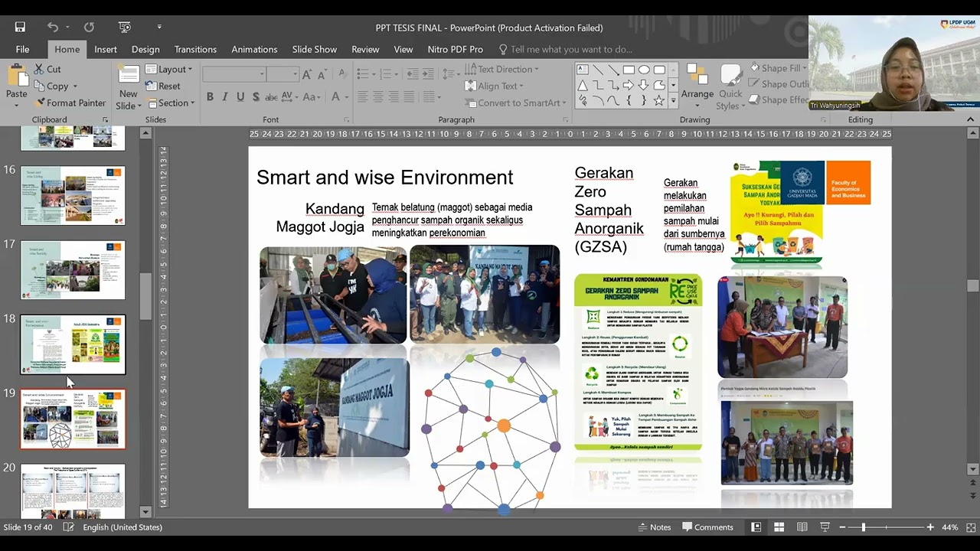Increase font size icon

pyautogui.click(x=307, y=74)
